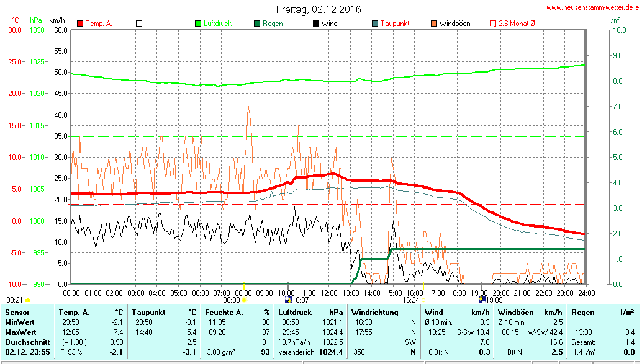Open the heusenstamm-wetter.de website link
This screenshot has height=364, width=642.
click(x=592, y=7)
